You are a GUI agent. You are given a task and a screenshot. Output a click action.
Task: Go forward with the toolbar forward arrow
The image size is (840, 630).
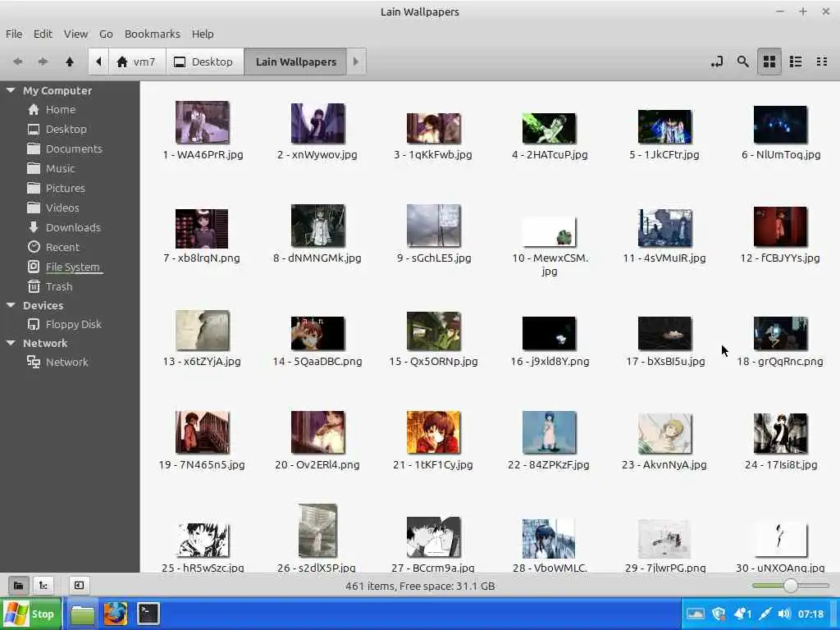pyautogui.click(x=43, y=62)
